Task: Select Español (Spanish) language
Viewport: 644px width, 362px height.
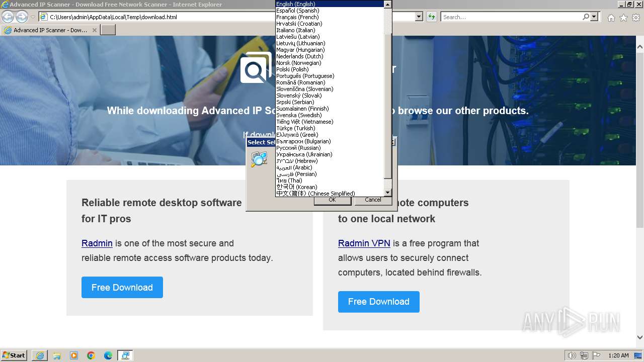Action: pos(330,11)
